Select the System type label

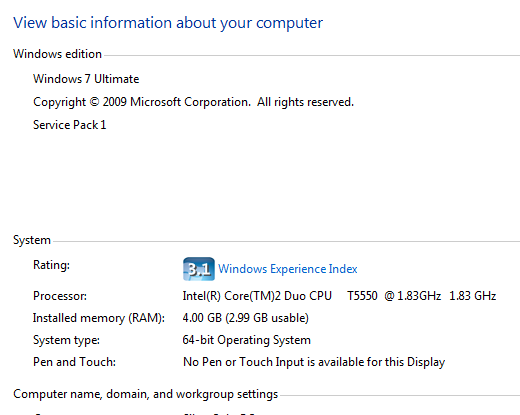pyautogui.click(x=66, y=340)
